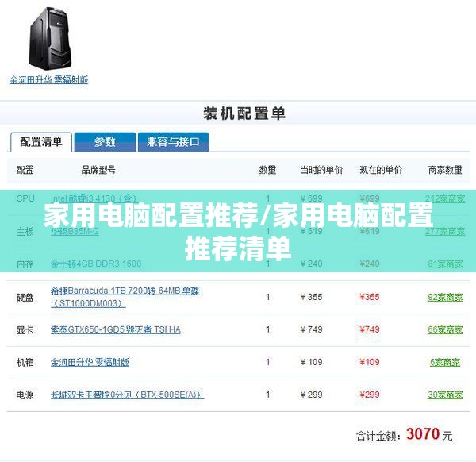476x462 pixels.
Task: Click the red ¥109 current price
Action: [x=370, y=362]
